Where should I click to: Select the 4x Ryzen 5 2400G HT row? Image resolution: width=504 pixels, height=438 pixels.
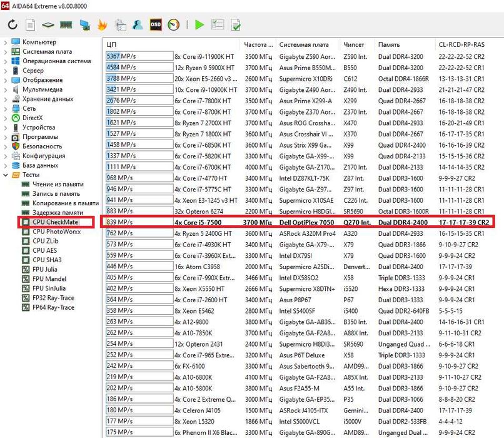click(x=297, y=233)
